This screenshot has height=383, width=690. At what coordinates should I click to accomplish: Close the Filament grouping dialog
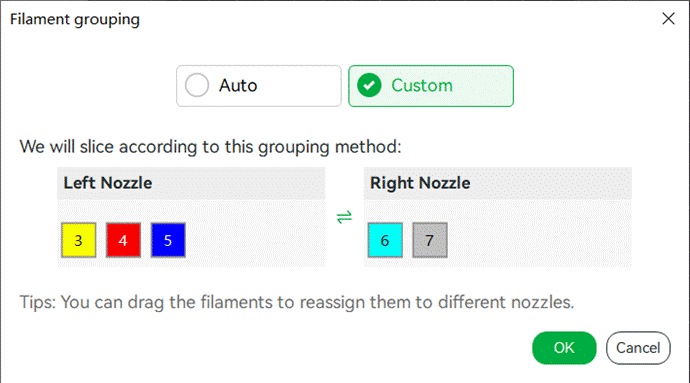(x=668, y=18)
